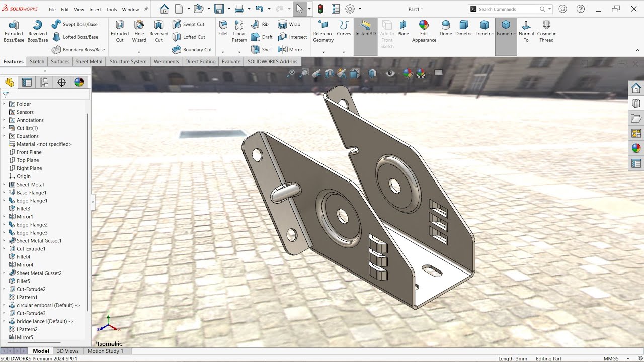Open the Help question mark icon
This screenshot has width=644, height=362.
581,9
